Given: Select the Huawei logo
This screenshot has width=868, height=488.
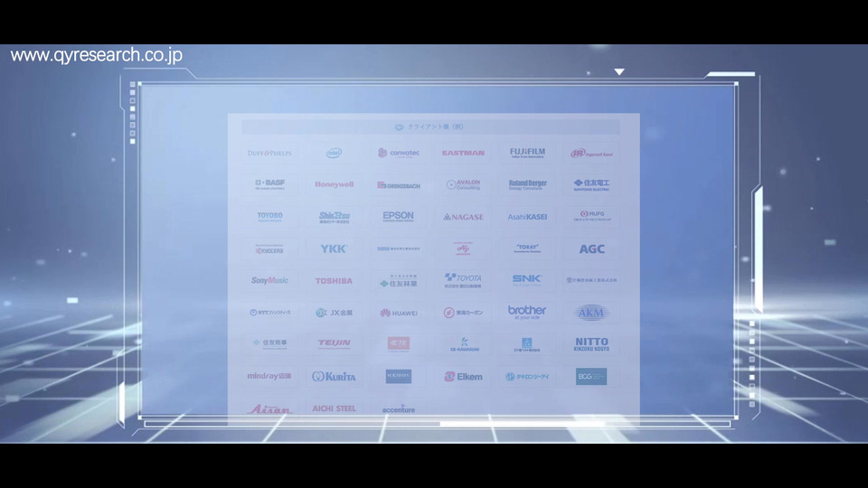Looking at the screenshot, I should pyautogui.click(x=399, y=313).
